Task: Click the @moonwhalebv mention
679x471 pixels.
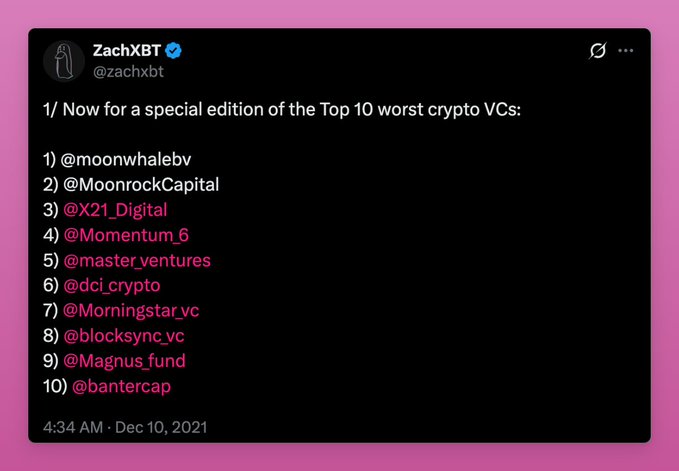Action: (126, 160)
